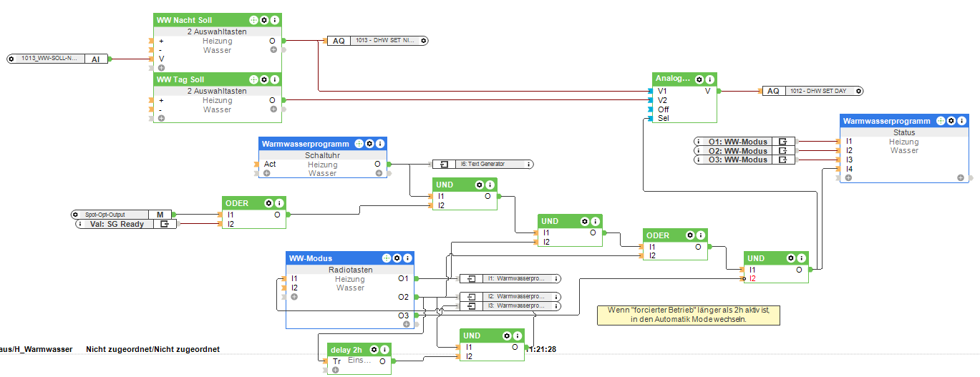
Task: Open gear of ODER block fed by Spot-Opt-Output
Action: 268,203
